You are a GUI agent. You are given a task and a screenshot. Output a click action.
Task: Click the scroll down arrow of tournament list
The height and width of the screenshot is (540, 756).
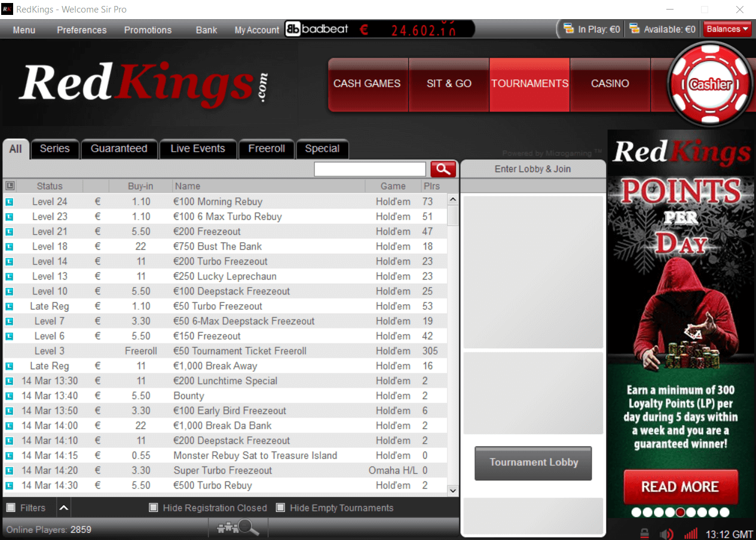[x=452, y=490]
